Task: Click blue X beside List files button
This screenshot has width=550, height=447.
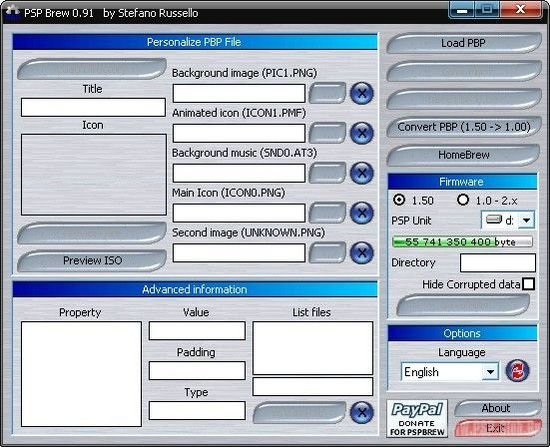Action: [362, 413]
